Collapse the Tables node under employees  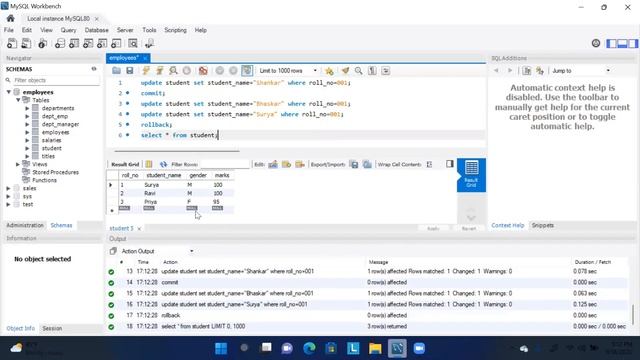(x=18, y=100)
